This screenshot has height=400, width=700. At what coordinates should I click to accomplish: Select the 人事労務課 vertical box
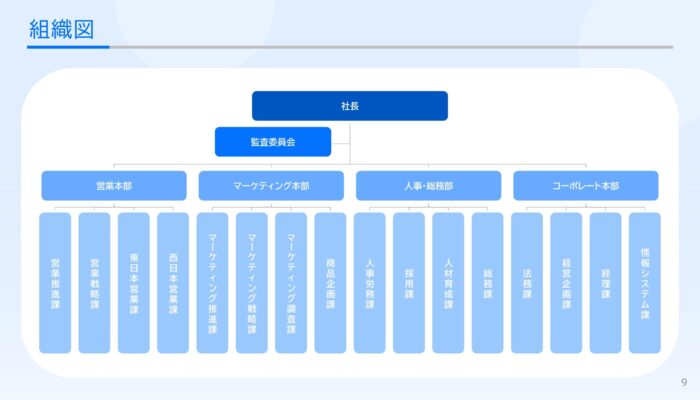[369, 283]
